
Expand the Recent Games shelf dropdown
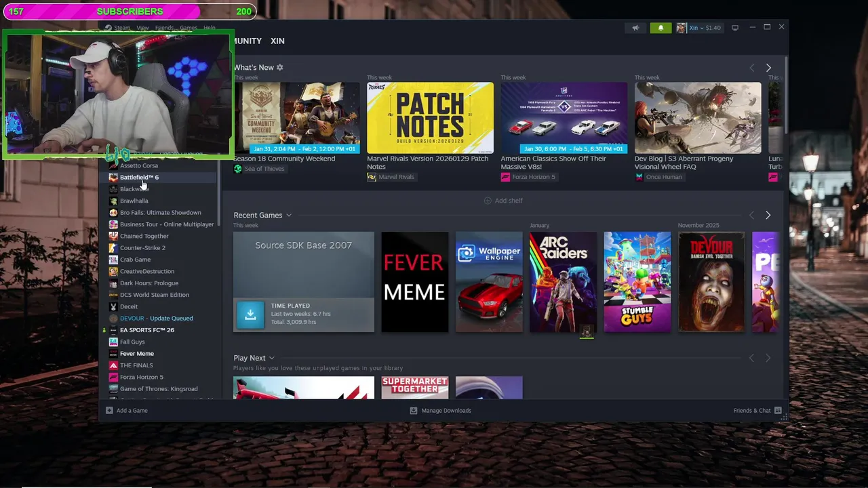tap(288, 216)
